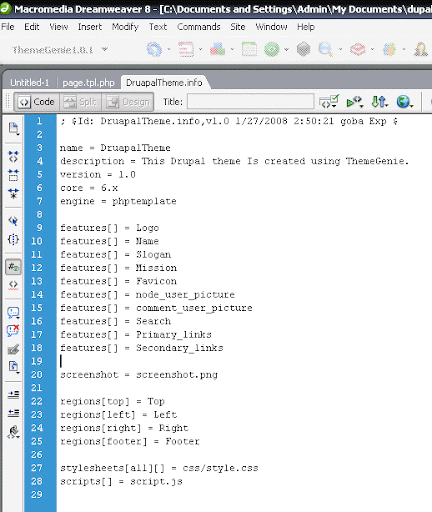Screen dimensions: 432x512
Task: Switch to Design view
Action: [x=128, y=102]
